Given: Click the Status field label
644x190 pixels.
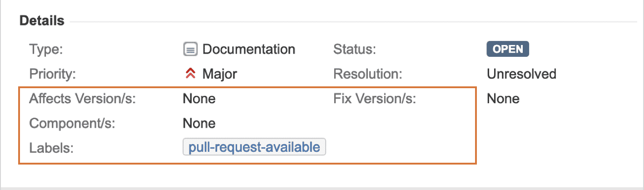Looking at the screenshot, I should tap(355, 49).
